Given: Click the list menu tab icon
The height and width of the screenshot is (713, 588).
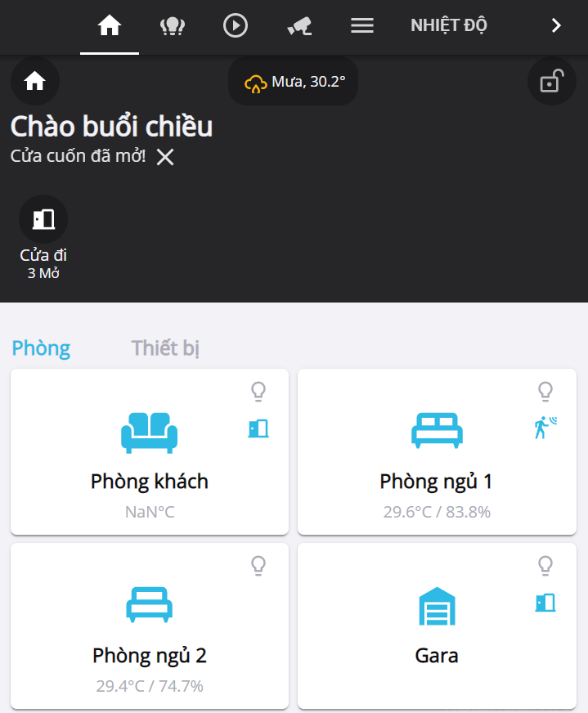Looking at the screenshot, I should click(x=362, y=26).
